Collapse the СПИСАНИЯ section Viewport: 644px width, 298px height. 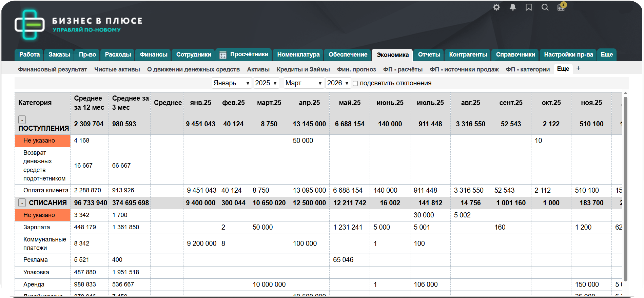[x=22, y=203]
